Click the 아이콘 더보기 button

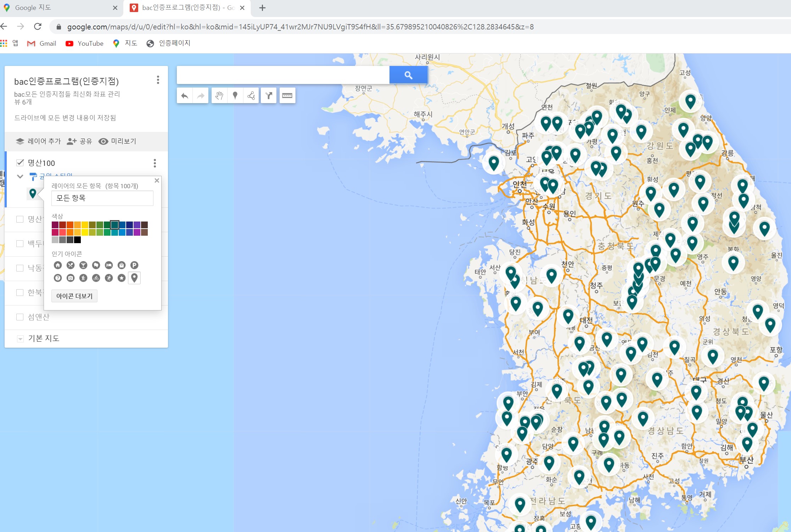coord(74,296)
